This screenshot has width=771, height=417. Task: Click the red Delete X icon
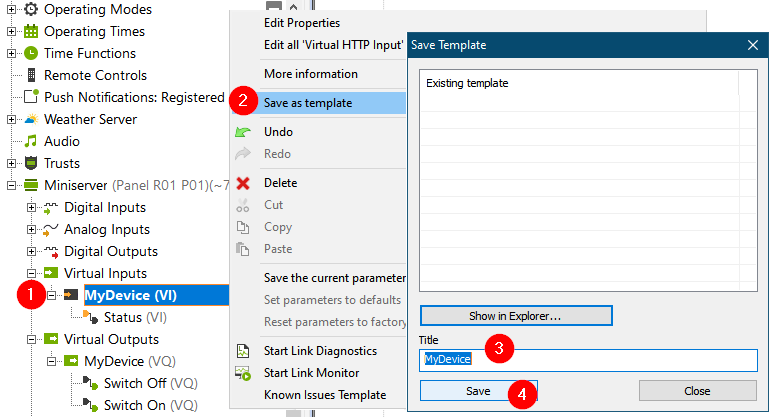[x=242, y=183]
